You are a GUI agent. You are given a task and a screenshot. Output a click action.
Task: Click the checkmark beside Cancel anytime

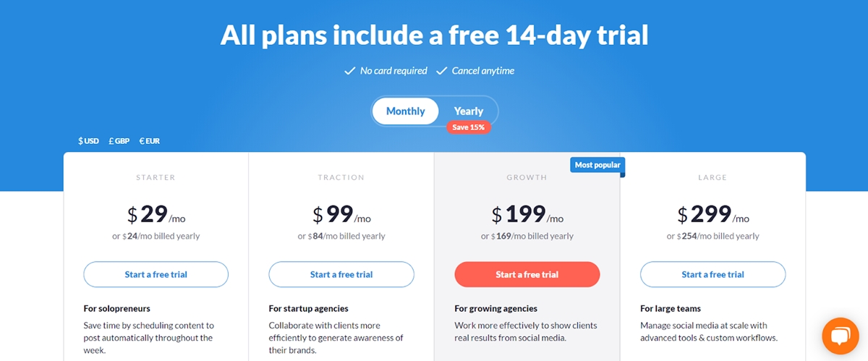(441, 71)
